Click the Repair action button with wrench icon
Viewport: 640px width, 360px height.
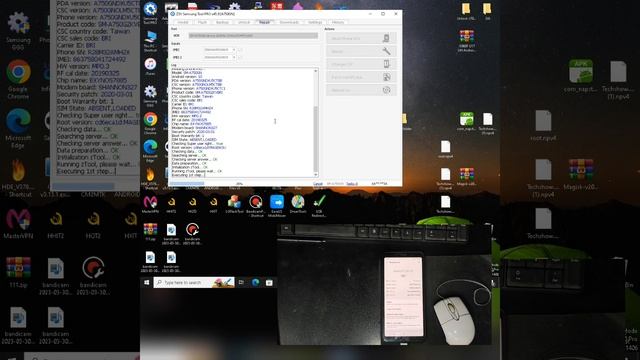[361, 51]
